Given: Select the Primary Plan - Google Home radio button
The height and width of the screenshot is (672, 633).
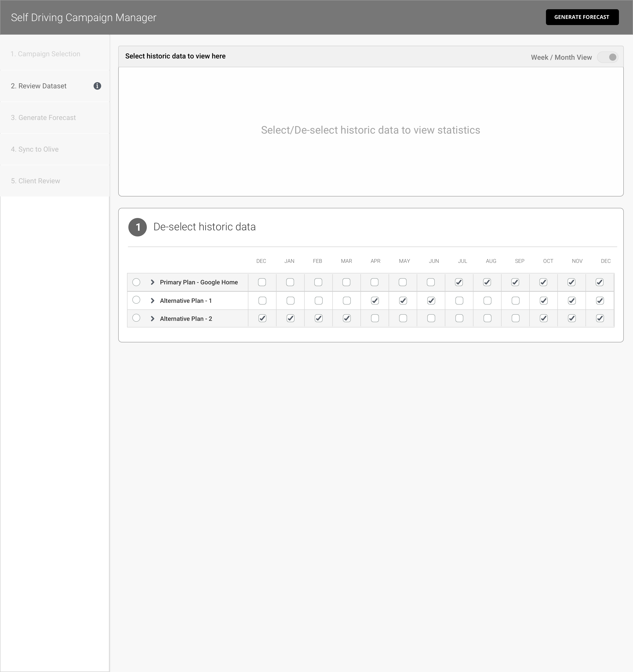Looking at the screenshot, I should 136,282.
